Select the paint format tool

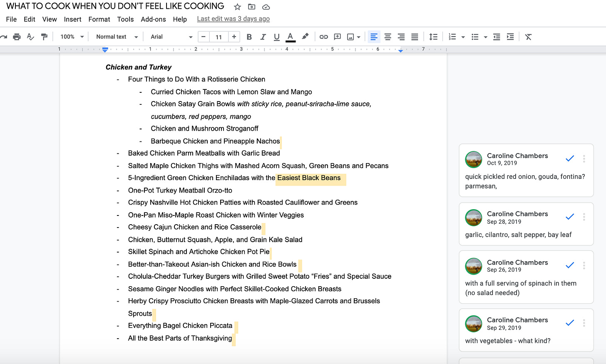[44, 37]
